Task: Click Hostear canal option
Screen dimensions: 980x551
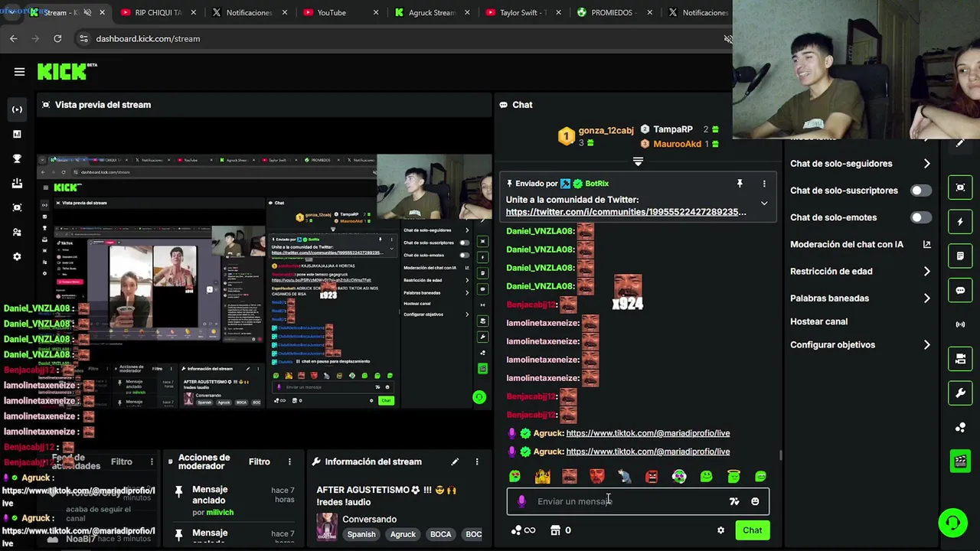Action: pyautogui.click(x=818, y=321)
